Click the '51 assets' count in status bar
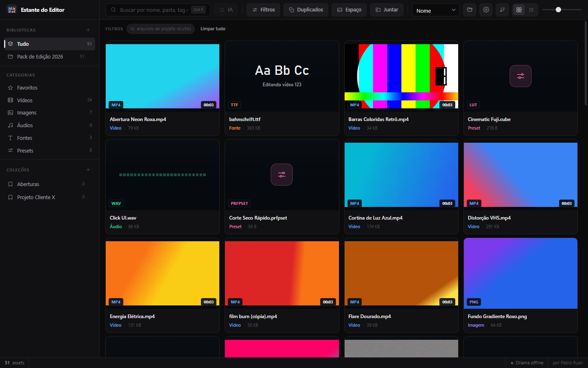Image resolution: width=588 pixels, height=368 pixels. click(x=14, y=363)
